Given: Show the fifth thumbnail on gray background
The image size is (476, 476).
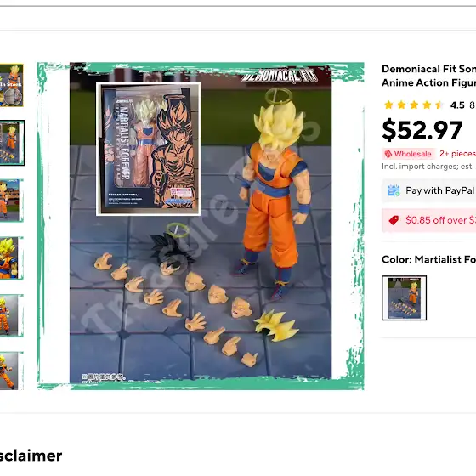Looking at the screenshot, I should click(x=11, y=315).
